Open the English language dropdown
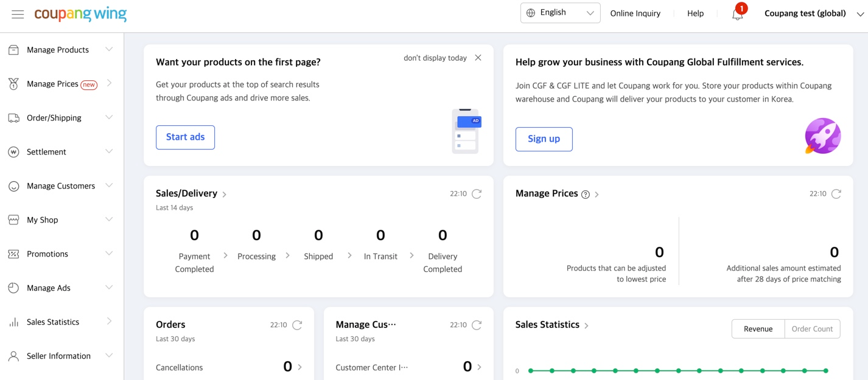Image resolution: width=868 pixels, height=380 pixels. (559, 12)
